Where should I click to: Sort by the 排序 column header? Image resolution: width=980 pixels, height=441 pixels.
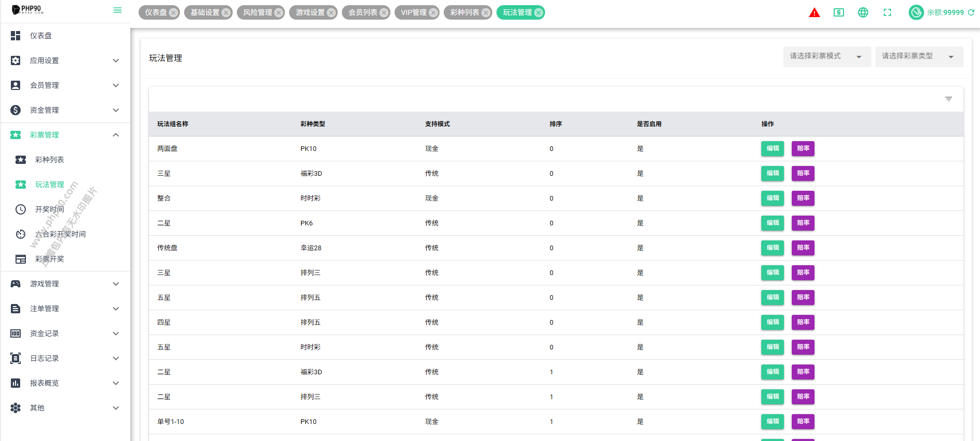tap(555, 124)
